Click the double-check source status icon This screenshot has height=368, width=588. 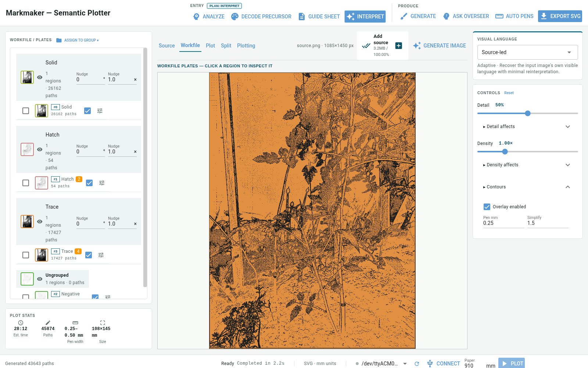pyautogui.click(x=366, y=46)
